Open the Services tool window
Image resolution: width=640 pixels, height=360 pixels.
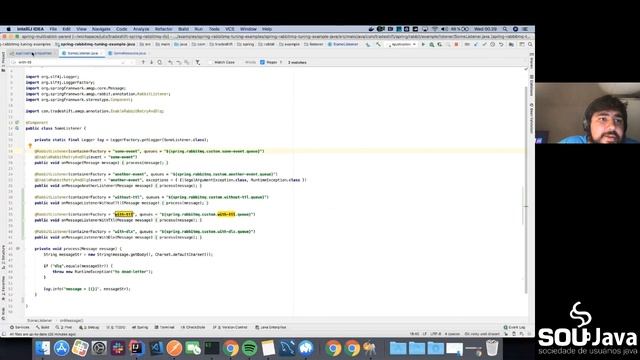pos(20,327)
